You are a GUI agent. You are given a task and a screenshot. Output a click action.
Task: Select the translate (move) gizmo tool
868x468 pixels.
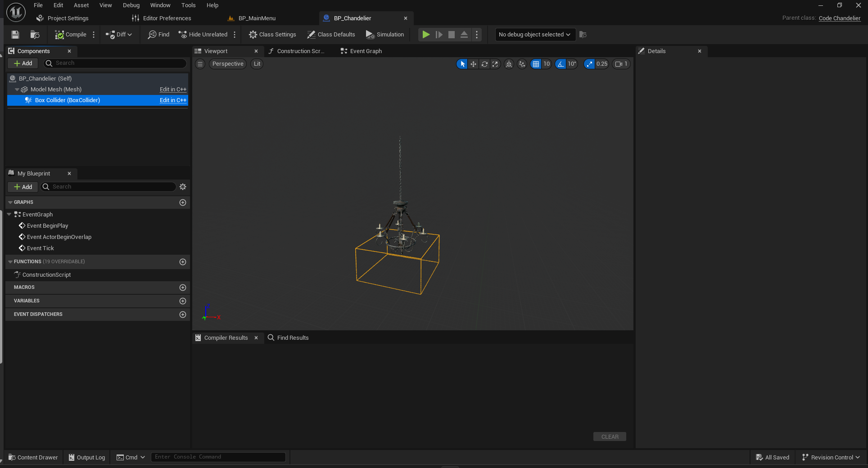tap(473, 64)
